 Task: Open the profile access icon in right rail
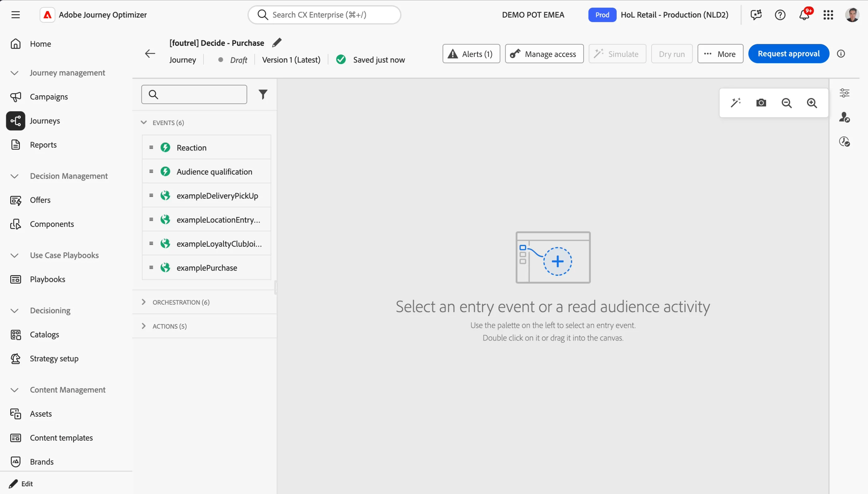844,117
